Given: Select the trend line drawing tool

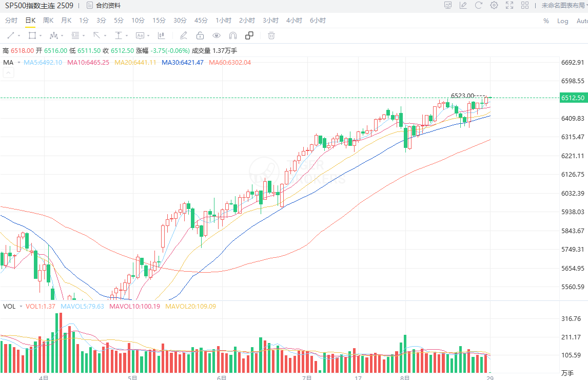Looking at the screenshot, I should click(11, 35).
